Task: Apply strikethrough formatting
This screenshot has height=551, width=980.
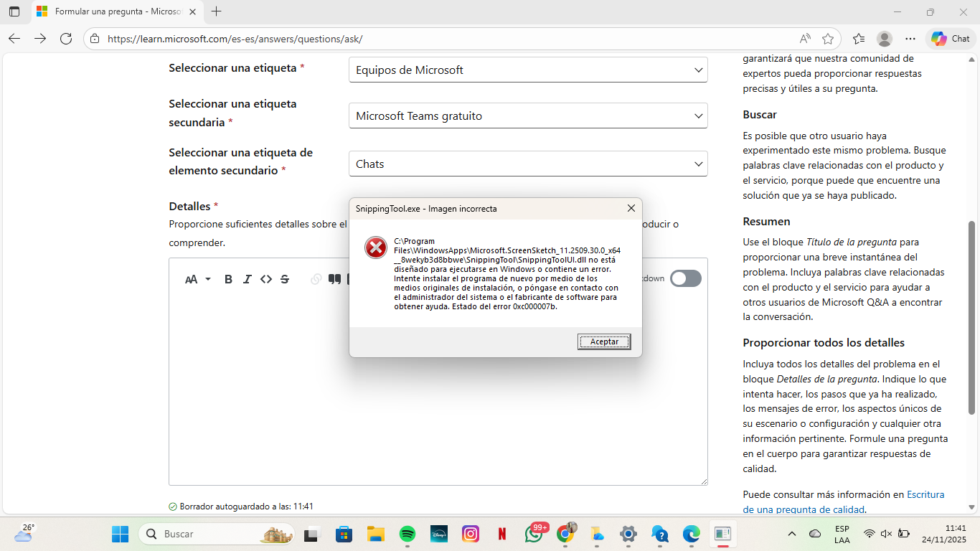Action: [x=285, y=279]
